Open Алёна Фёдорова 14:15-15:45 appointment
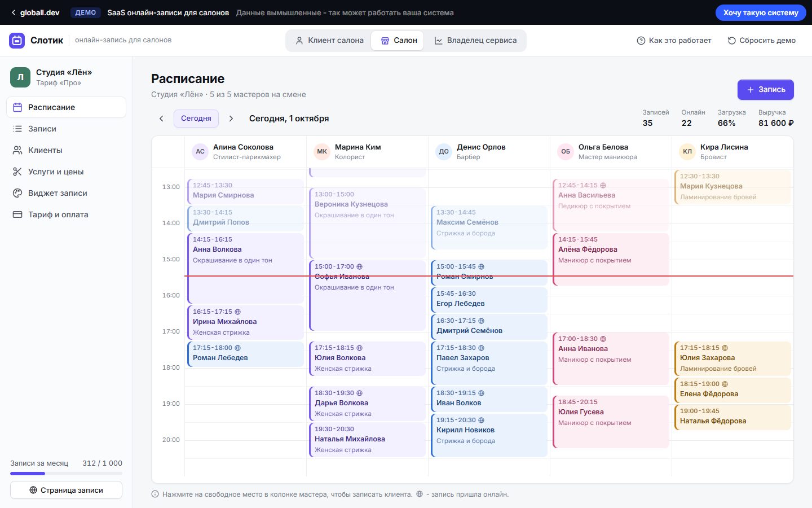Screen dimensions: 812x508 tap(611, 259)
